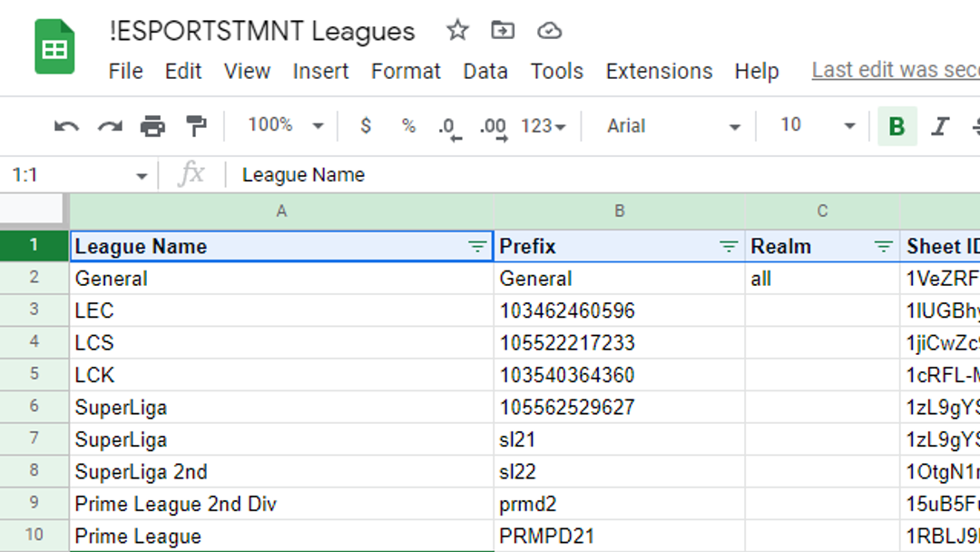Click the print icon

[152, 126]
